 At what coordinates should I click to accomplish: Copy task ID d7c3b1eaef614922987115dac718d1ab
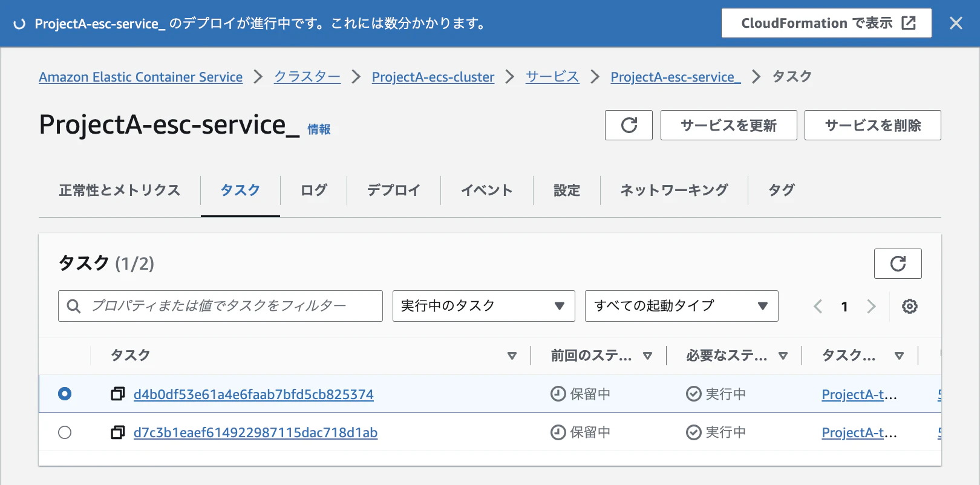(x=118, y=432)
